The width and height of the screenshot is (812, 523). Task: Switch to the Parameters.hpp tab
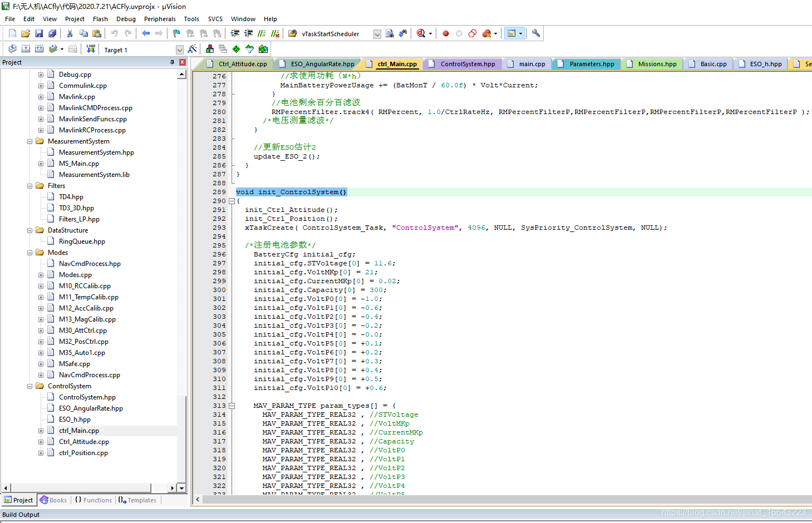pyautogui.click(x=591, y=64)
